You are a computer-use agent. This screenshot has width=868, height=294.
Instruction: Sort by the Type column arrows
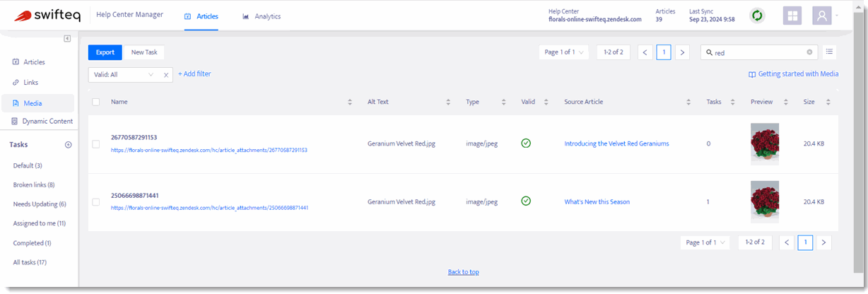pyautogui.click(x=504, y=102)
